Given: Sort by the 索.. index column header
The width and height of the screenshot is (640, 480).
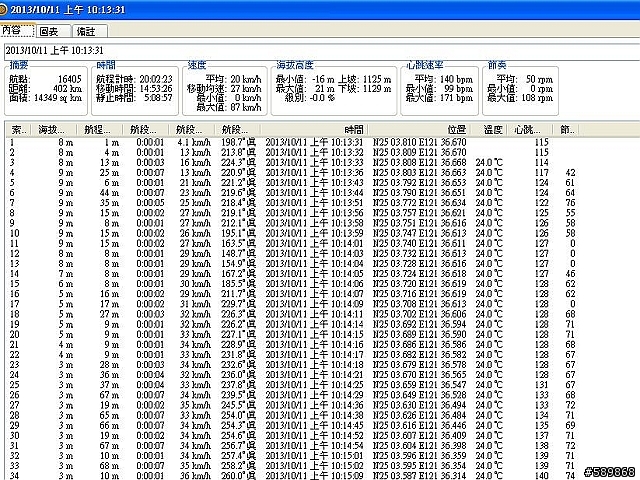Looking at the screenshot, I should coord(19,130).
